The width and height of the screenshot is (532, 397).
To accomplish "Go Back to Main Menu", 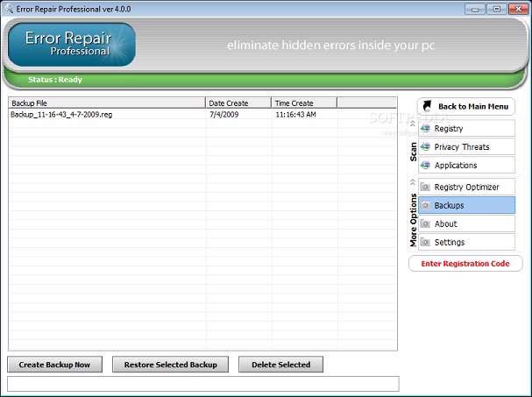I will pos(466,107).
